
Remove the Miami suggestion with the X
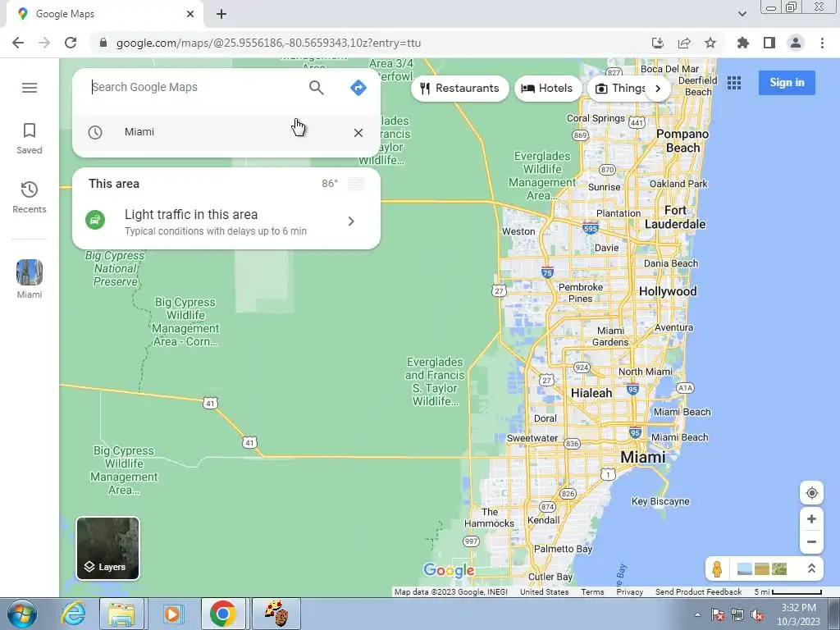click(x=358, y=133)
